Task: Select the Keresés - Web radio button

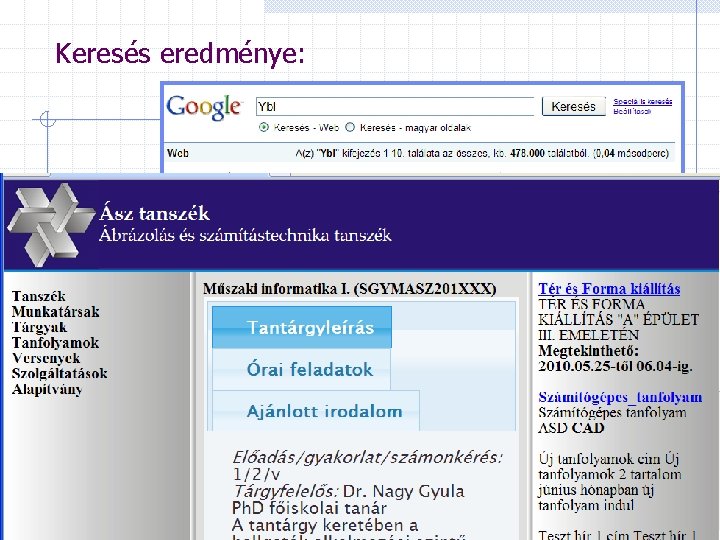Action: [264, 127]
